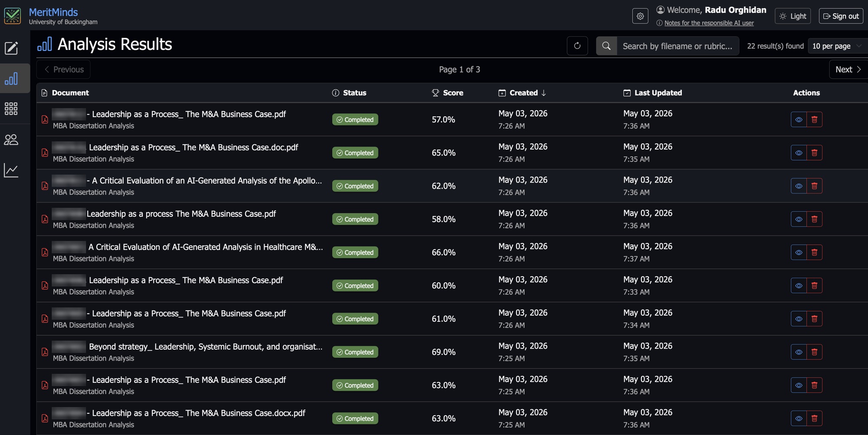
Task: Delete the Apollo AI-Generated Analysis result
Action: (814, 186)
